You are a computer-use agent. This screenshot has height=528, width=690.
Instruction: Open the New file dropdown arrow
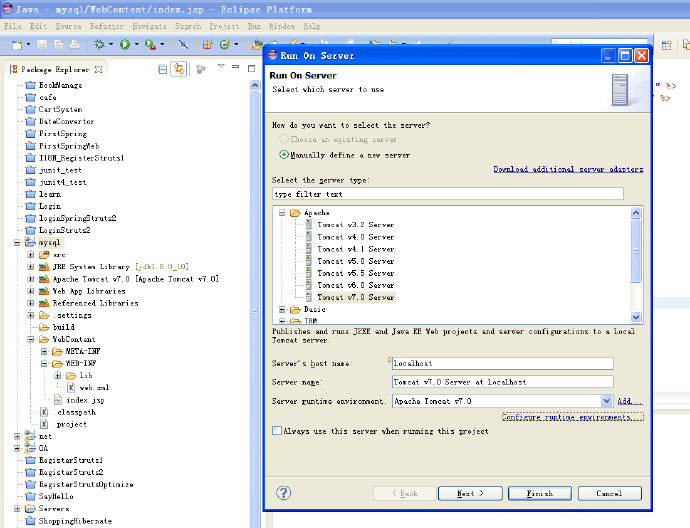point(28,44)
